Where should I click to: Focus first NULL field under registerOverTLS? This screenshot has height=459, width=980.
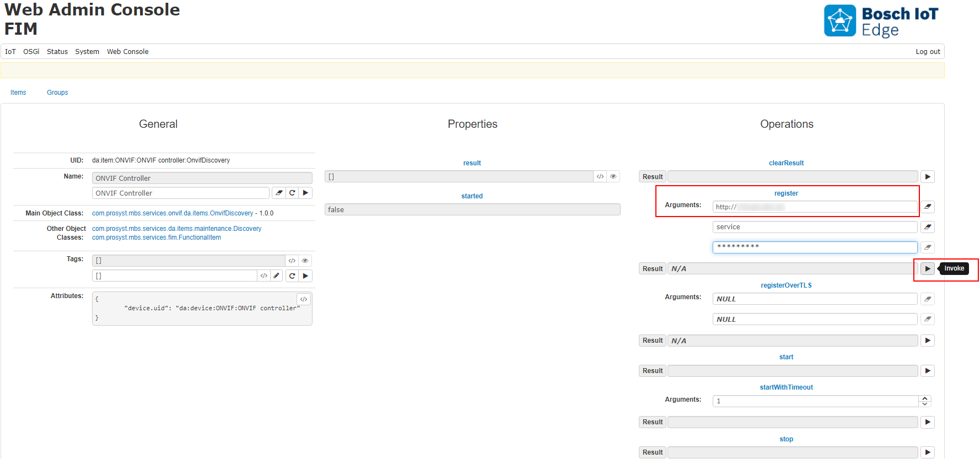815,299
